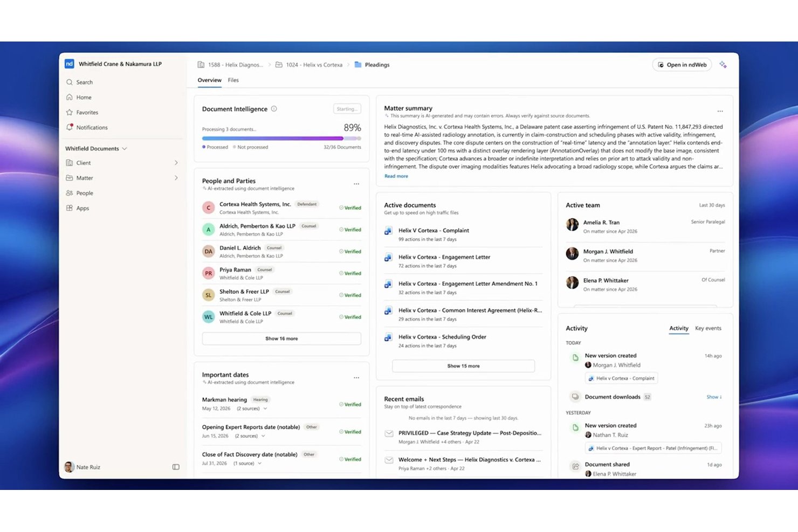This screenshot has height=532, width=798.
Task: Click Verified badge for Priya Raman
Action: tap(350, 273)
